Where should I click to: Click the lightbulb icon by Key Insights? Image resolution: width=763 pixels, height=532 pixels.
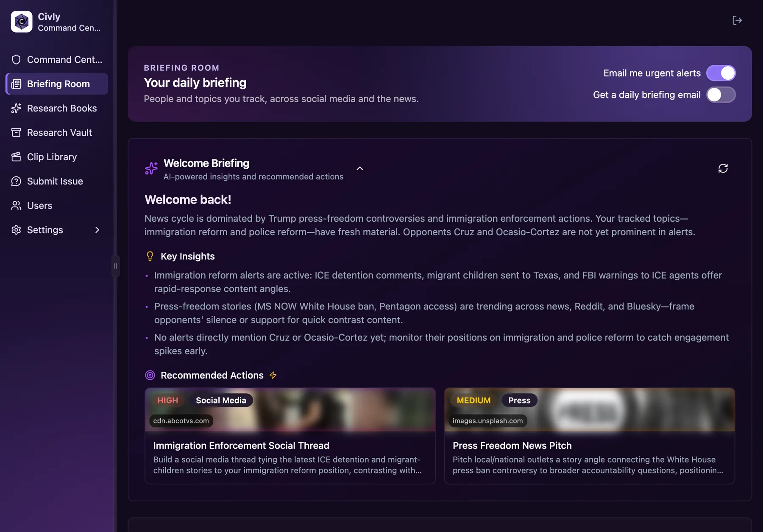click(150, 256)
